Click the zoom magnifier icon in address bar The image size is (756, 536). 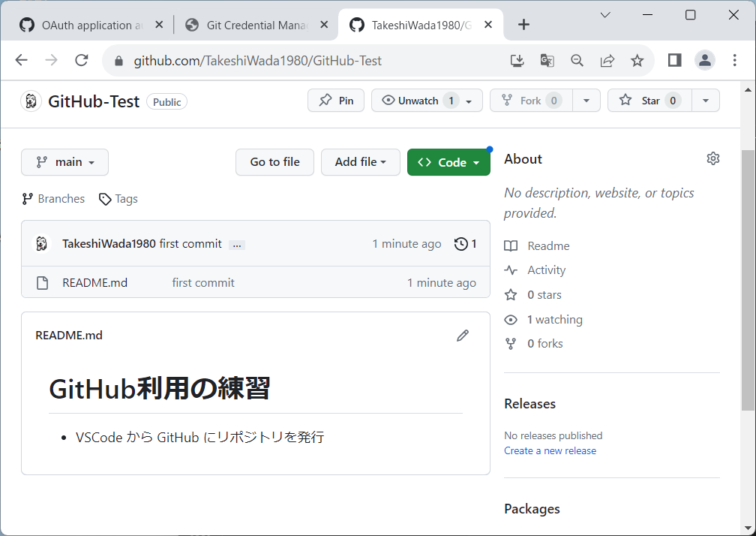click(577, 61)
